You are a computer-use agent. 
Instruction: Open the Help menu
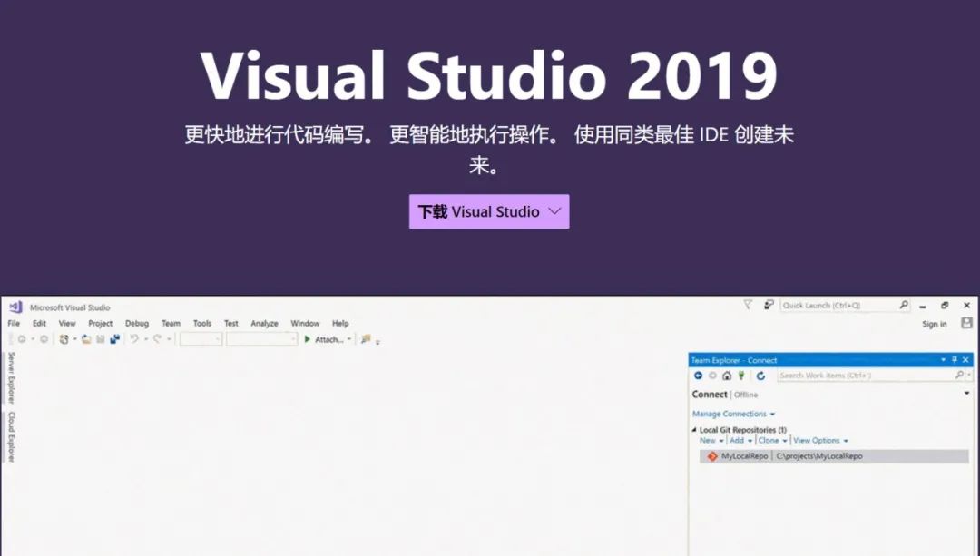coord(340,323)
